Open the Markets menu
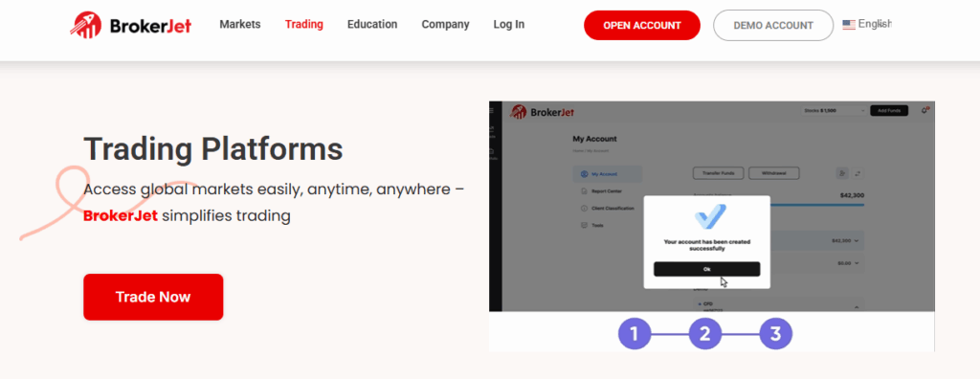This screenshot has height=379, width=980. pos(240,24)
